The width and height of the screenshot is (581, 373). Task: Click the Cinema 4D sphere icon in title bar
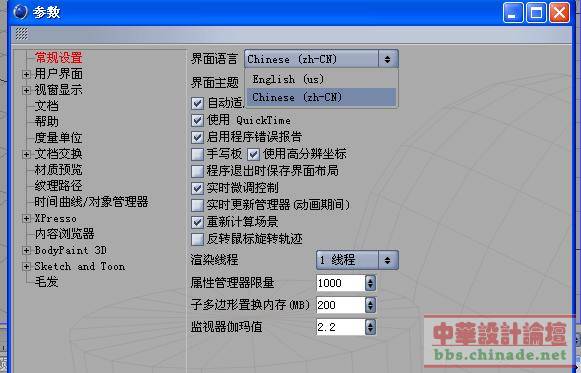(x=20, y=12)
